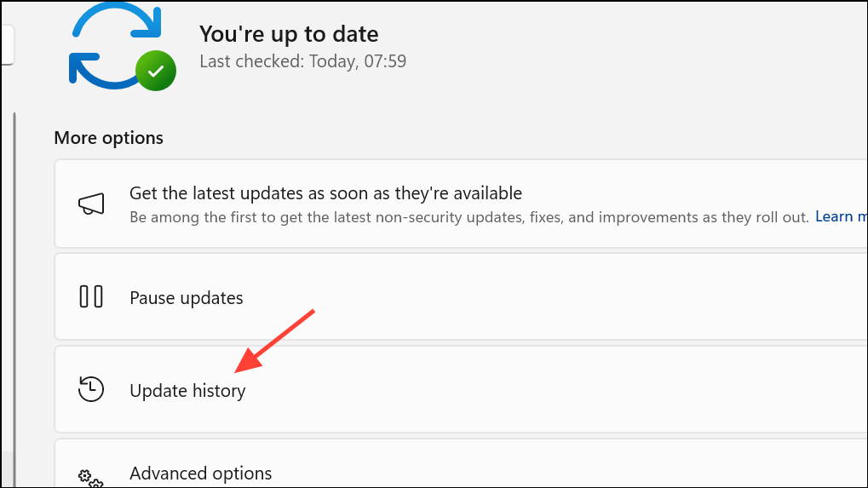Select the Pause updates label
This screenshot has width=868, height=488.
pos(186,298)
